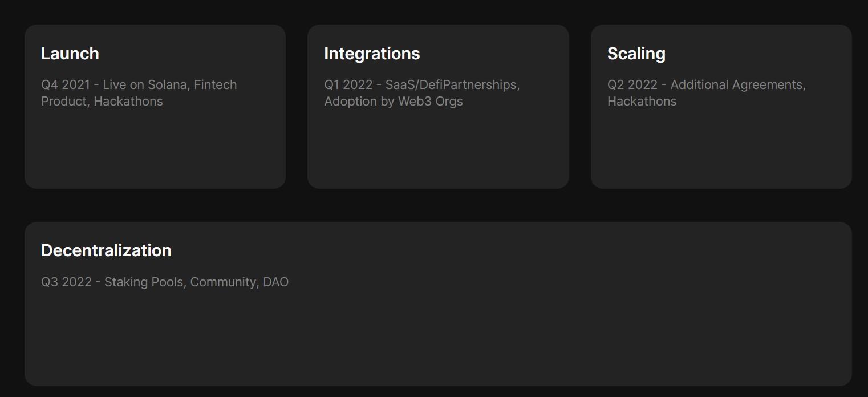Select the word Fintech in Launch card

click(215, 85)
